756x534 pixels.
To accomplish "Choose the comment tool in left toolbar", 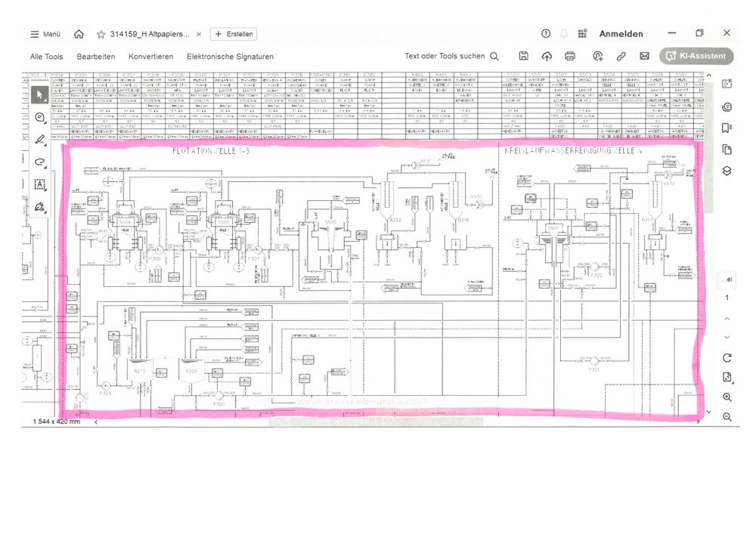I will point(40,117).
